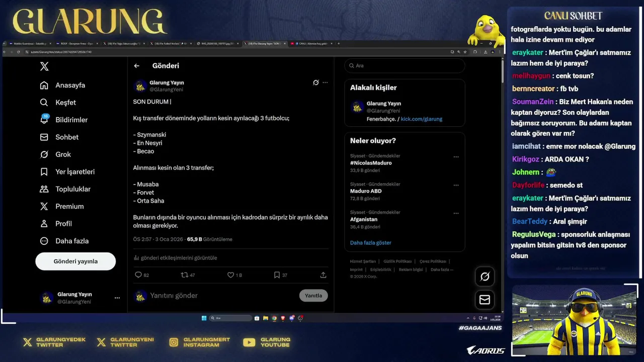This screenshot has width=644, height=362.
Task: Open Sohbet messages
Action: tap(59, 137)
